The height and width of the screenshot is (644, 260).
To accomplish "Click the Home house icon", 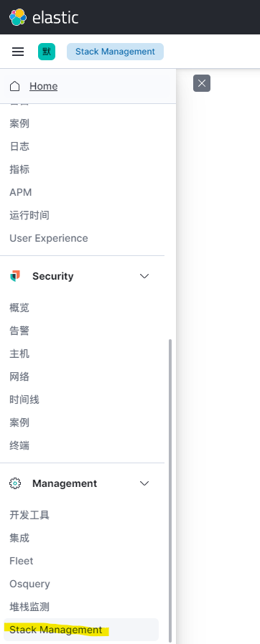I will [x=15, y=86].
